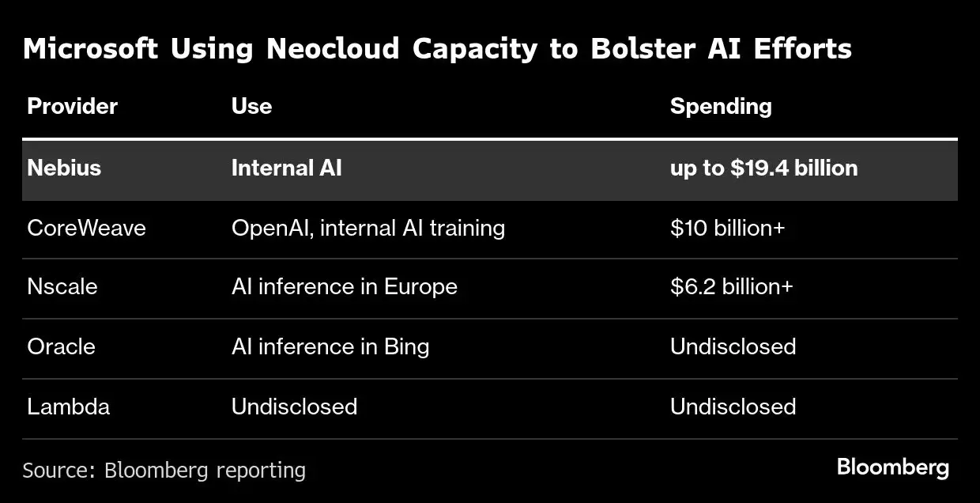Click the $6.2 billion+ spending value
Screen dimensions: 980x503
(731, 286)
